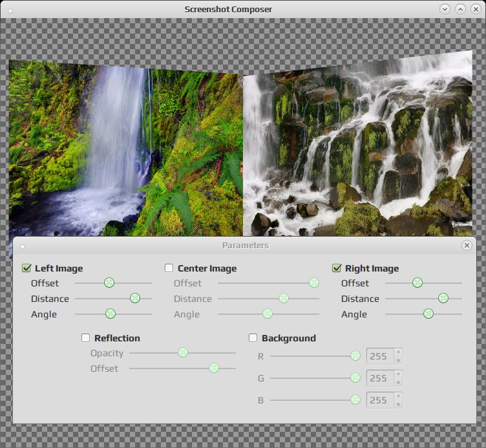Image resolution: width=486 pixels, height=448 pixels.
Task: Click the Right Image Distance slider handle
Action: [x=443, y=298]
